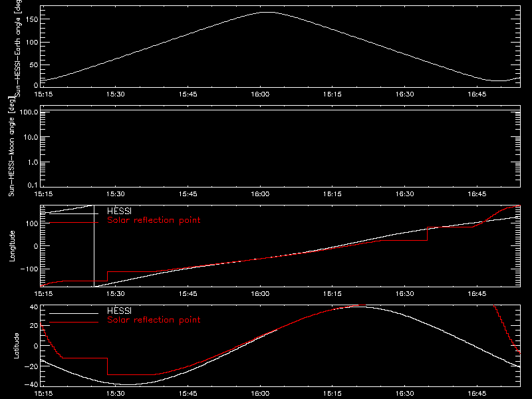Click the Latitude axis title
The image size is (532, 399).
click(16, 346)
